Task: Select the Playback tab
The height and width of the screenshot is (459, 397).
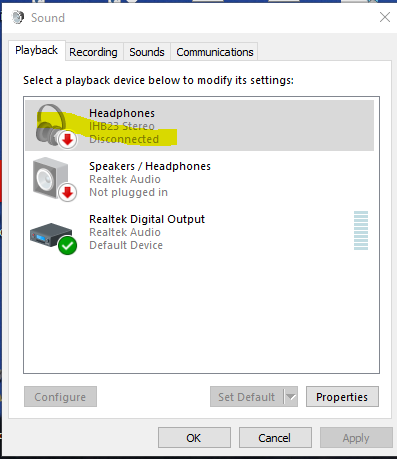Action: [x=36, y=51]
